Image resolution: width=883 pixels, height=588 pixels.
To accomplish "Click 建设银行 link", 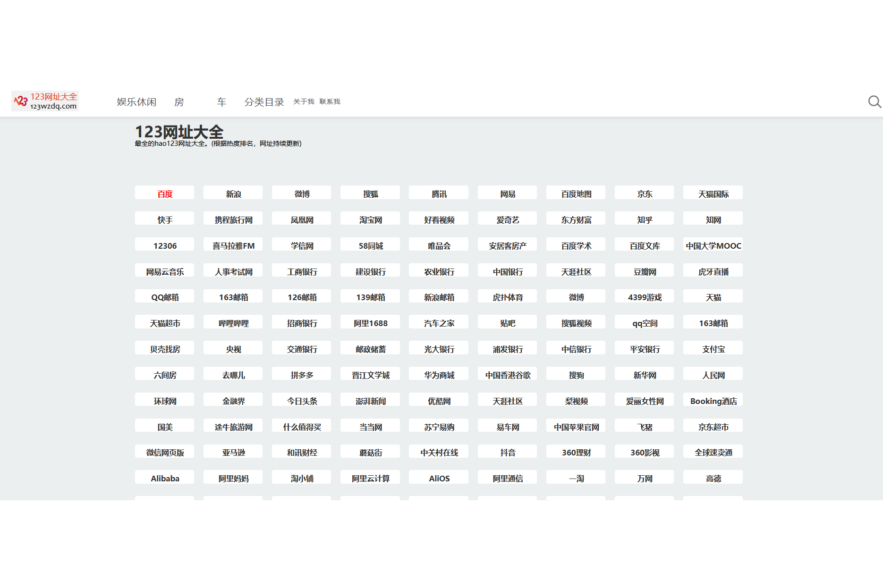I will 370,271.
